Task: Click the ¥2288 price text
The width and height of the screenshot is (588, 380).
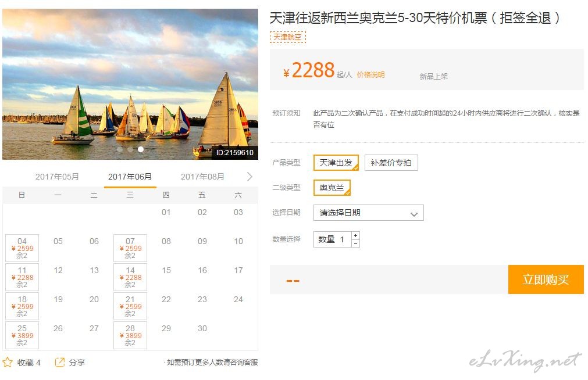Action: coord(309,70)
